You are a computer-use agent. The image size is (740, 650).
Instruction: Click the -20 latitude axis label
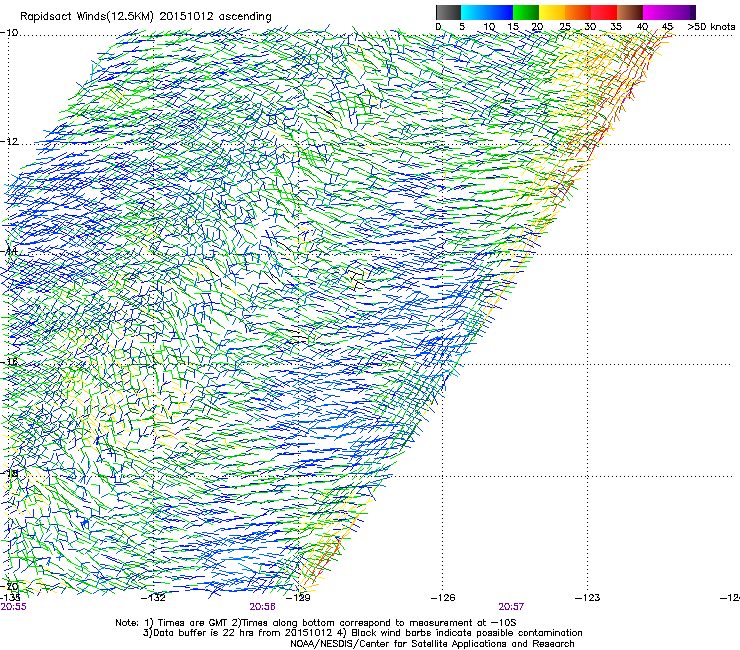pos(9,587)
